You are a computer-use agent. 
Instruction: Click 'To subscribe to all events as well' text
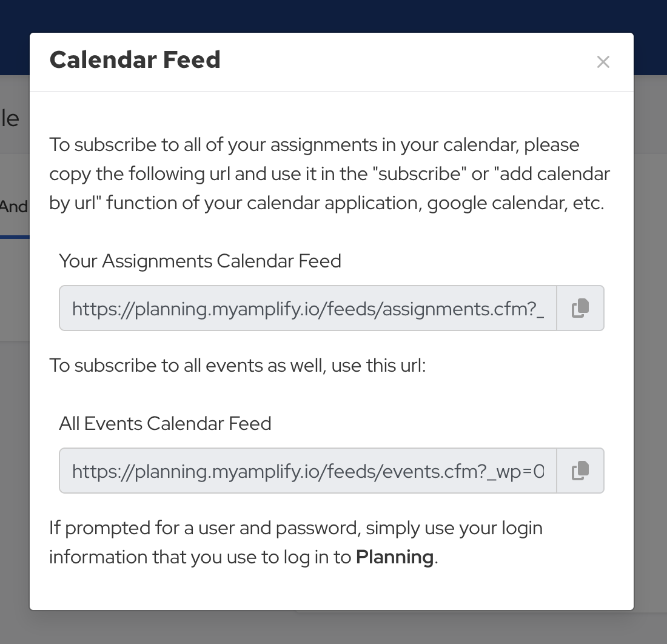coord(238,366)
